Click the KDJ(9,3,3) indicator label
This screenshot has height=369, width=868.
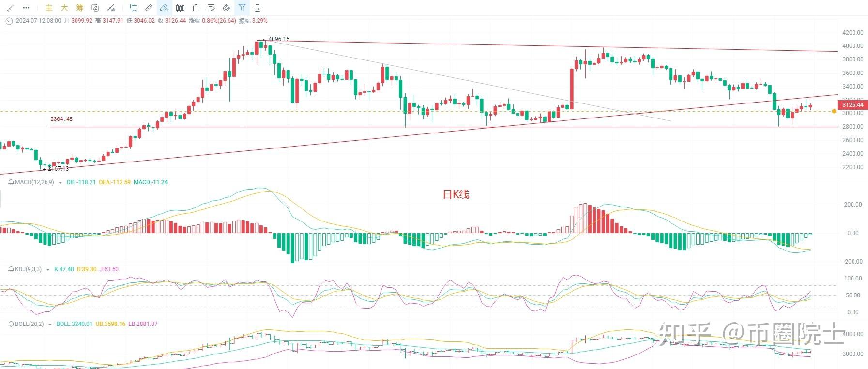(29, 269)
